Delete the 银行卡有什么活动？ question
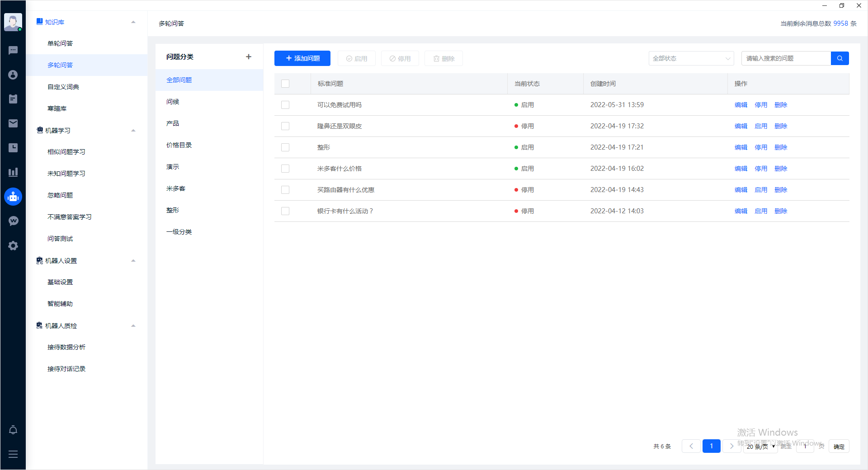This screenshot has height=470, width=868. pos(781,211)
